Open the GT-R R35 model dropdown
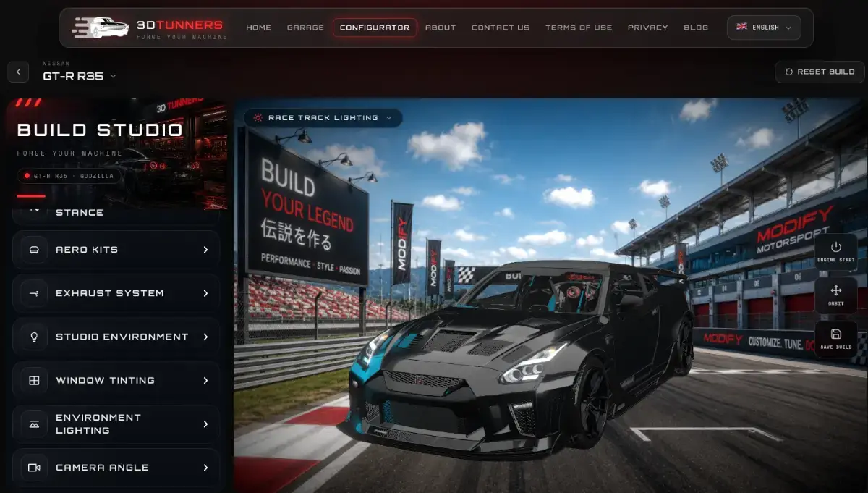The image size is (868, 493). coord(79,75)
